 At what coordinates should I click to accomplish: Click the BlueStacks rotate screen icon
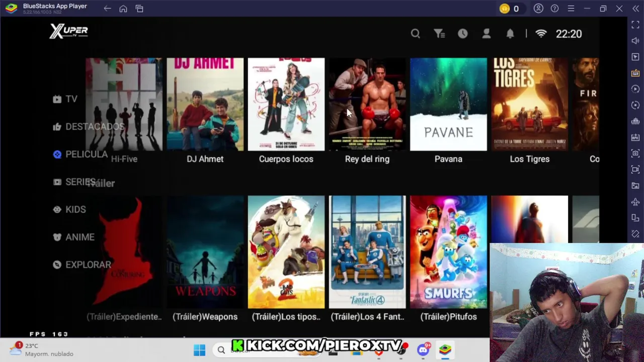635,218
